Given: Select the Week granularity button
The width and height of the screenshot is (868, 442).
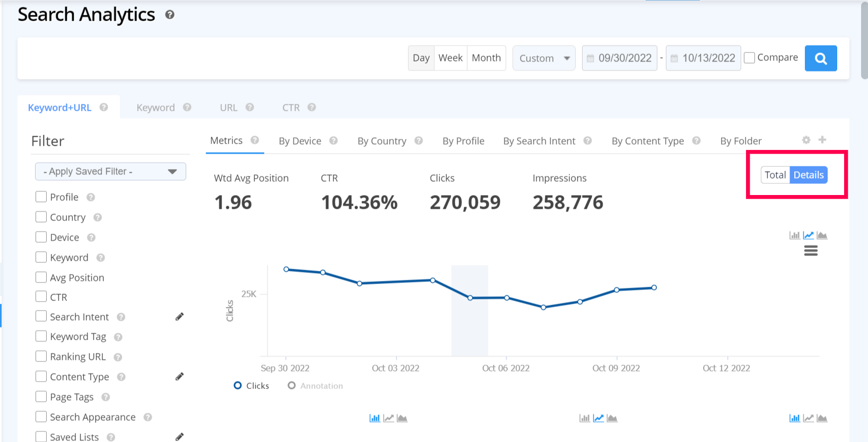Looking at the screenshot, I should [x=450, y=58].
